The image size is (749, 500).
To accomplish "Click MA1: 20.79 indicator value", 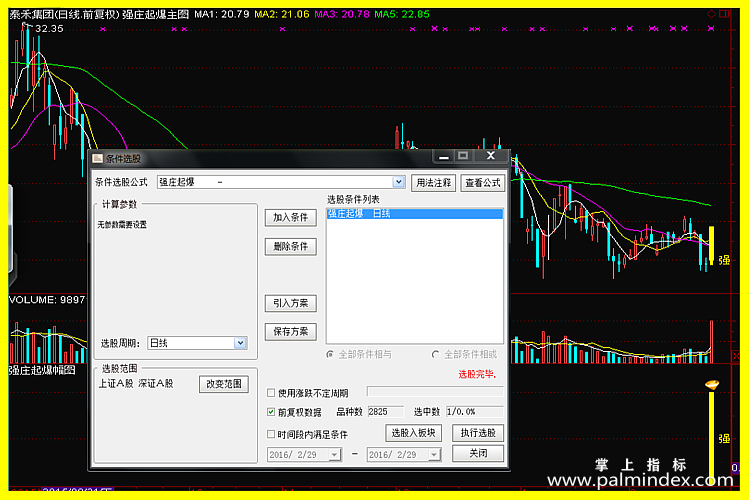I will point(222,14).
